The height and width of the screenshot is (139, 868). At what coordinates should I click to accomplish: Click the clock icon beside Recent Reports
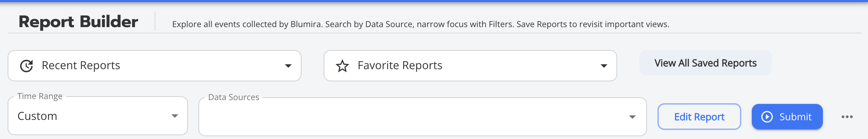(x=26, y=66)
